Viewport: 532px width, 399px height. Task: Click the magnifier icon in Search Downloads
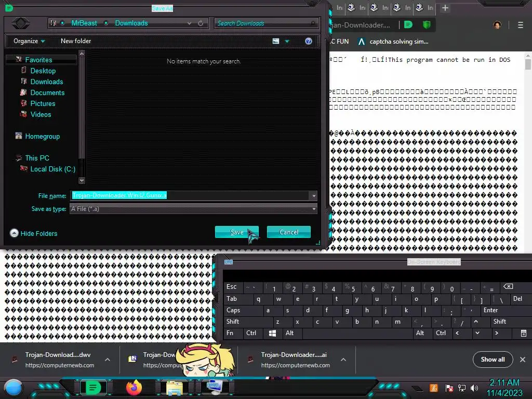(312, 23)
